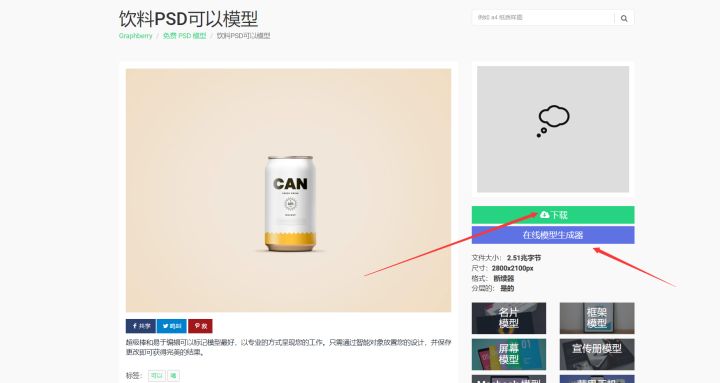Screen dimensions: 720x383
Task: Click the green 下载 download button
Action: click(553, 215)
